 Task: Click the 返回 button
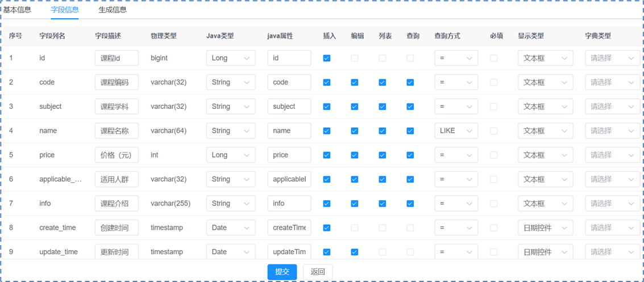pos(318,272)
